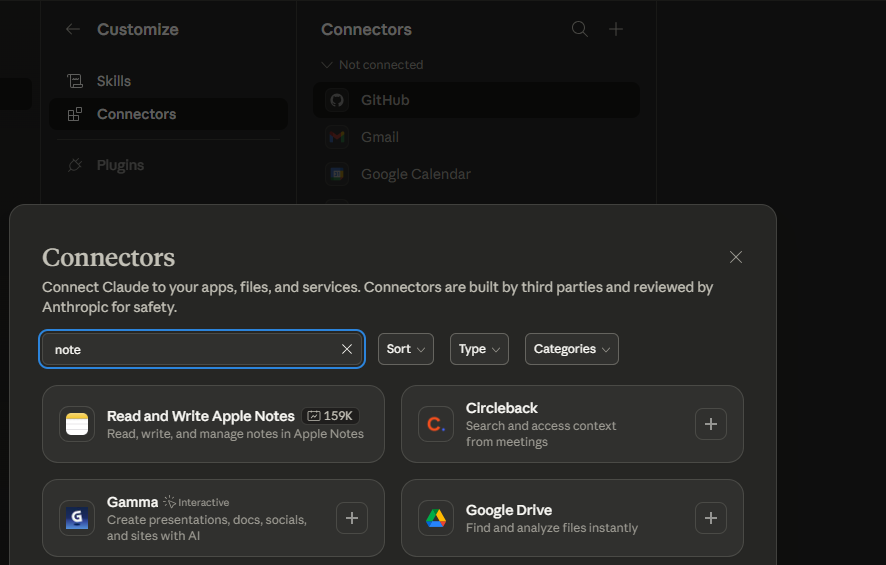The width and height of the screenshot is (886, 565).
Task: Click the Gmail logo icon
Action: point(337,137)
